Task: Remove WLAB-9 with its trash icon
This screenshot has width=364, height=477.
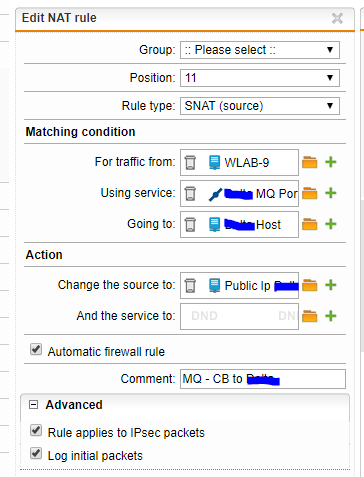Action: tap(190, 163)
